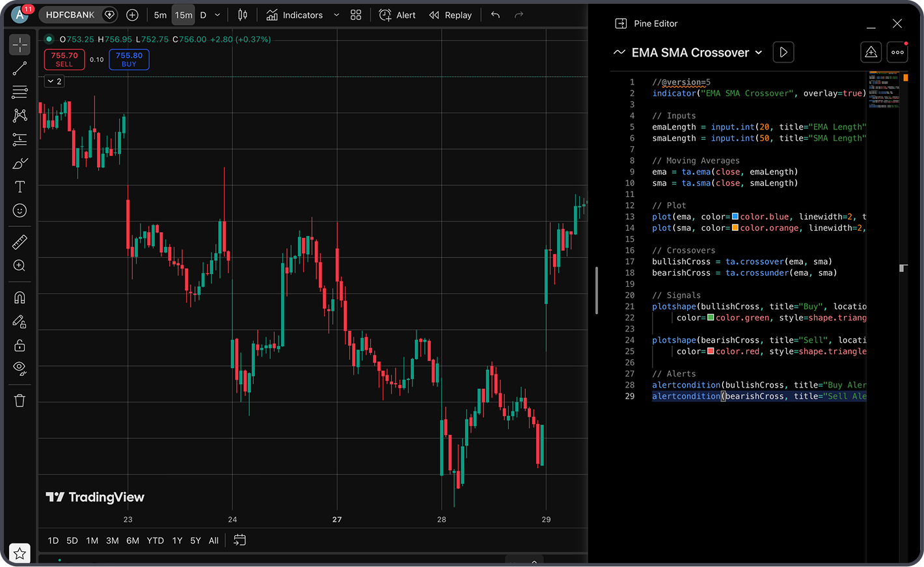Screen dimensions: 924x567
Task: Toggle the green market status dot
Action: tap(49, 39)
